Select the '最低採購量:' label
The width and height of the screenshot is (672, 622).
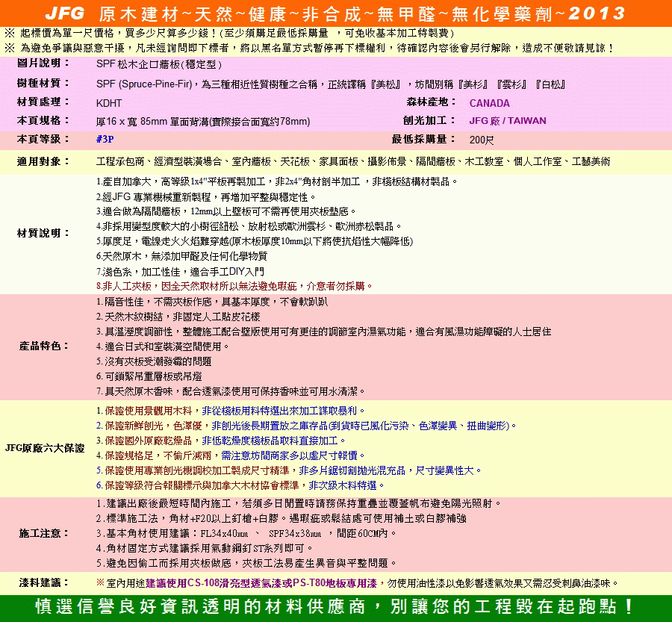(424, 139)
